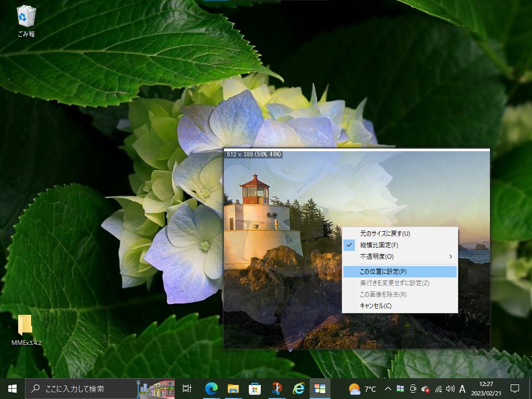The height and width of the screenshot is (399, 532).
Task: Click the colored tiles tray icon
Action: 401,389
